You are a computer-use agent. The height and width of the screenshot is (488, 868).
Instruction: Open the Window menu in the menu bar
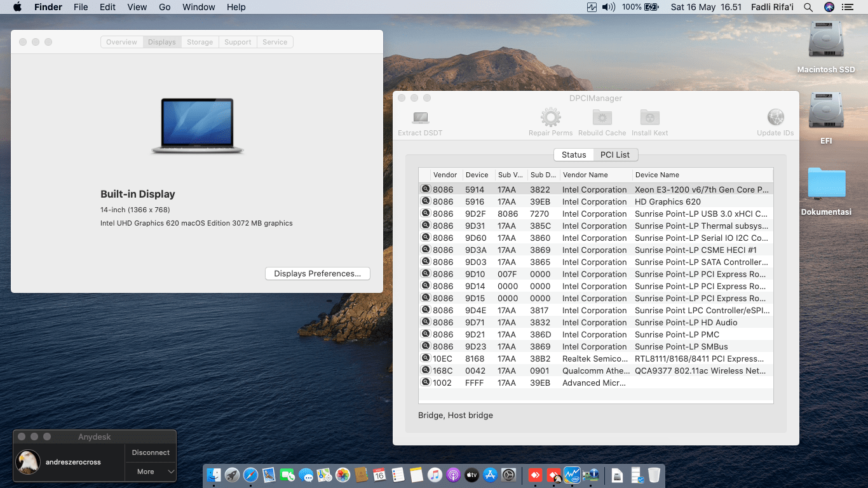[x=198, y=7]
